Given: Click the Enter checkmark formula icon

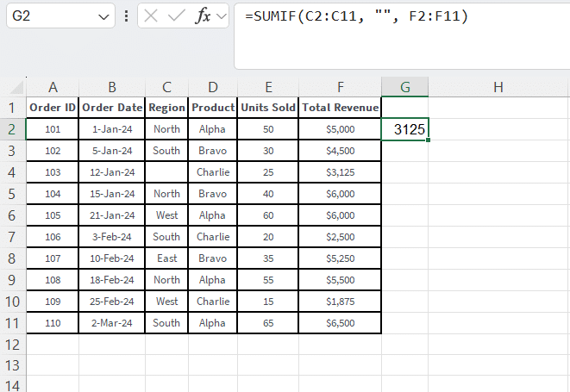Looking at the screenshot, I should [x=176, y=16].
